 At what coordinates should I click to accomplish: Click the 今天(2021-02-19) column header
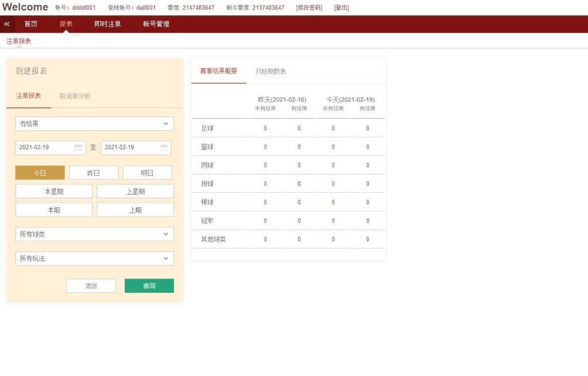(351, 100)
